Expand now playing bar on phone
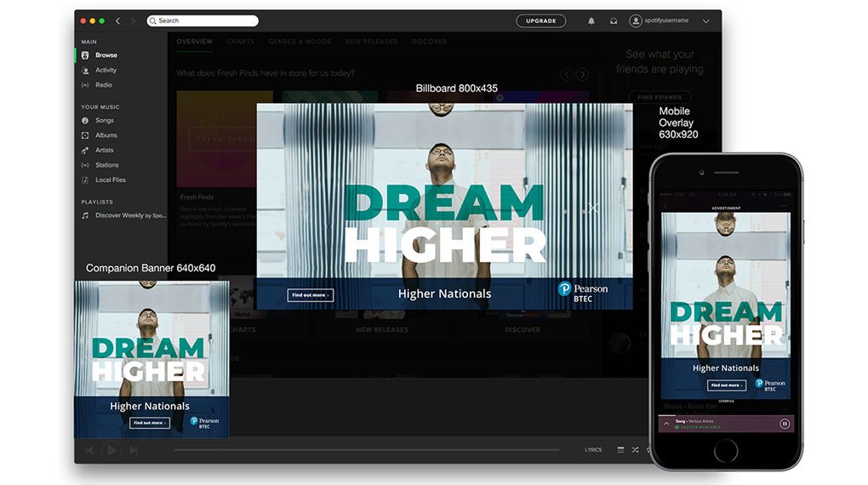Viewport: 868px width, 485px height. coord(666,424)
